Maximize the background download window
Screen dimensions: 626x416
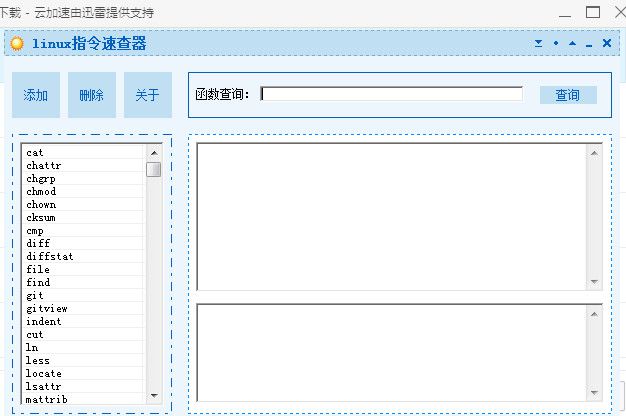(x=593, y=12)
